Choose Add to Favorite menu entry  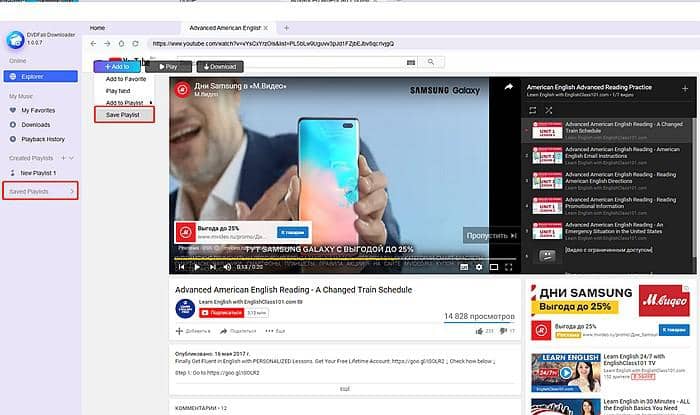tap(125, 79)
